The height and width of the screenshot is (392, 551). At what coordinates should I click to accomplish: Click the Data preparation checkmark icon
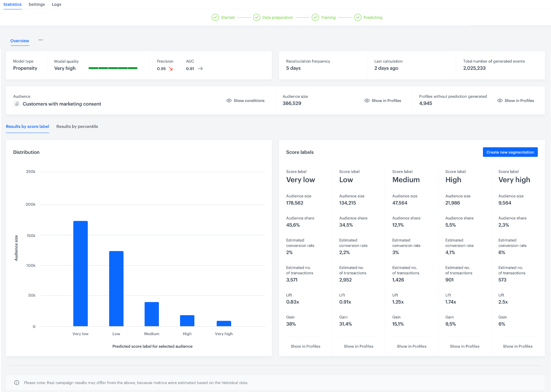pos(257,18)
